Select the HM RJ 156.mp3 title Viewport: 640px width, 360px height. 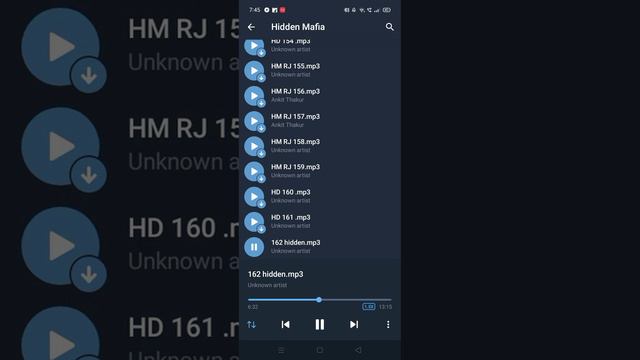click(296, 91)
